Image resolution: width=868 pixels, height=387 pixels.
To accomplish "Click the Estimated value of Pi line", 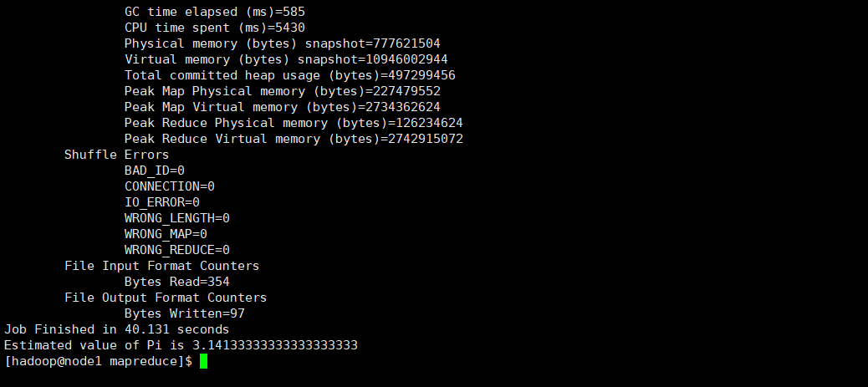I will coord(181,345).
